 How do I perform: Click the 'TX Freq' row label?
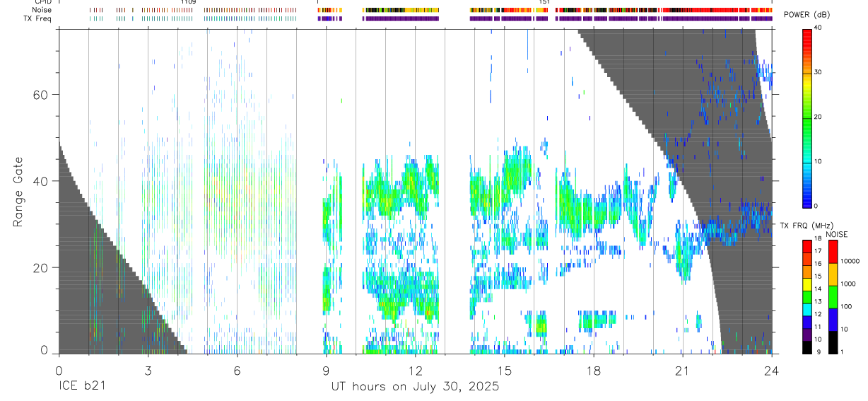[38, 18]
